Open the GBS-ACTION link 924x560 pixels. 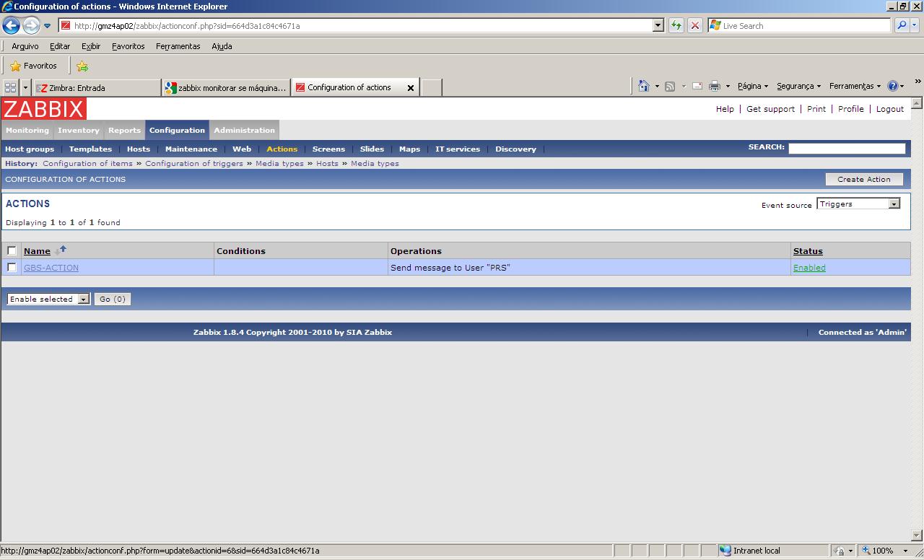(x=51, y=268)
